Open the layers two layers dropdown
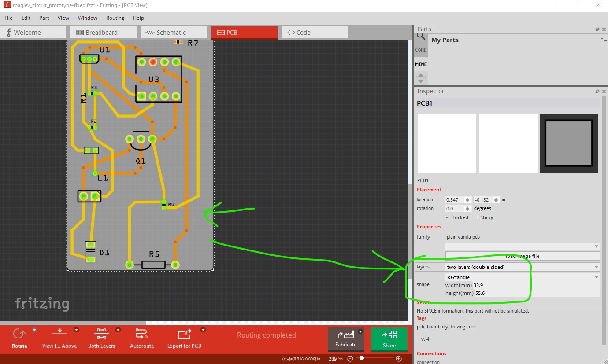608x364 pixels. [x=523, y=267]
